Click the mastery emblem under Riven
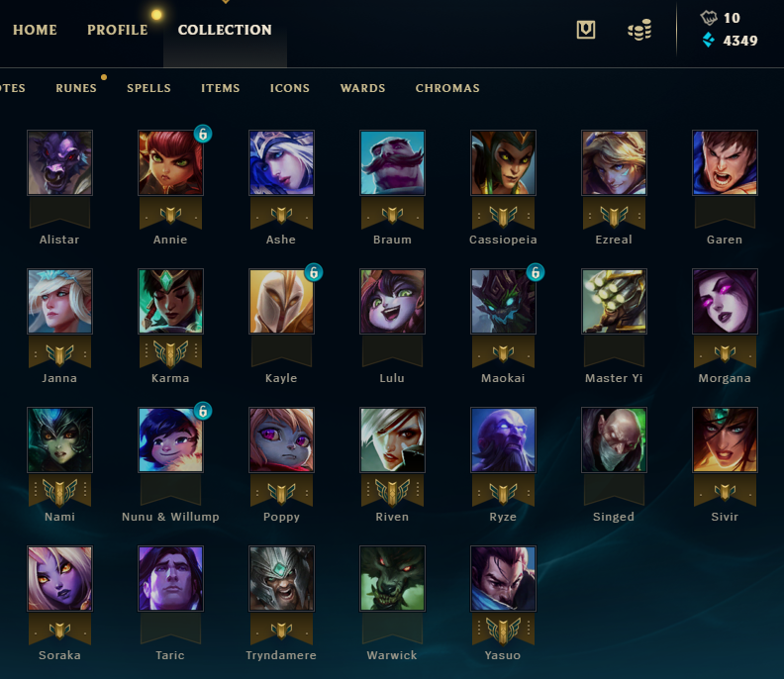This screenshot has height=679, width=784. pyautogui.click(x=392, y=492)
